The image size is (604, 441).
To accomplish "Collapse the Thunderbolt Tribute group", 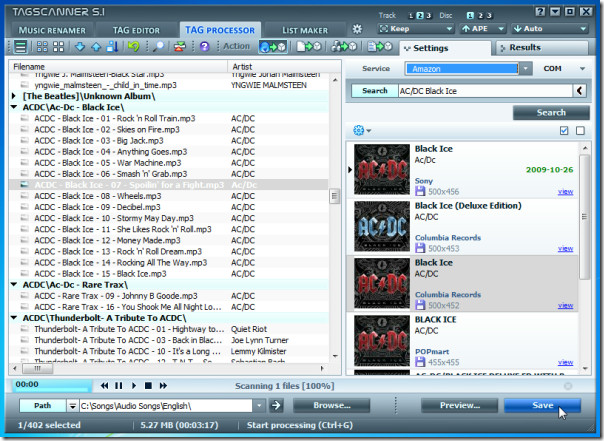I will [x=14, y=318].
